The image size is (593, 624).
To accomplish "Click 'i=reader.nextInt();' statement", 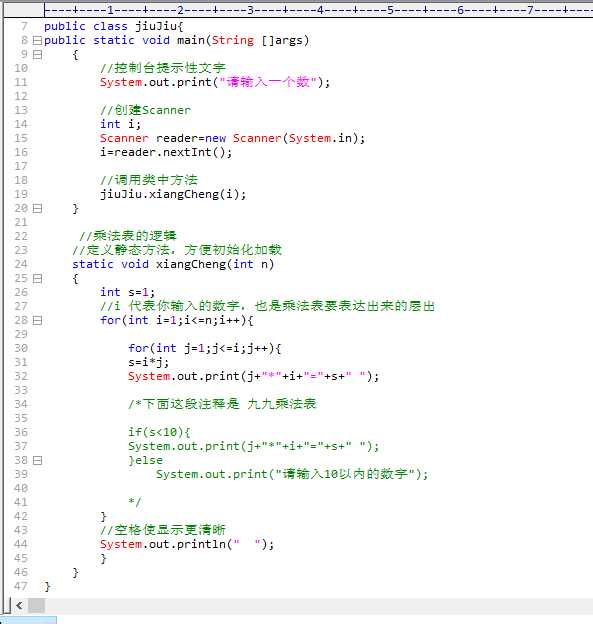I will (166, 152).
